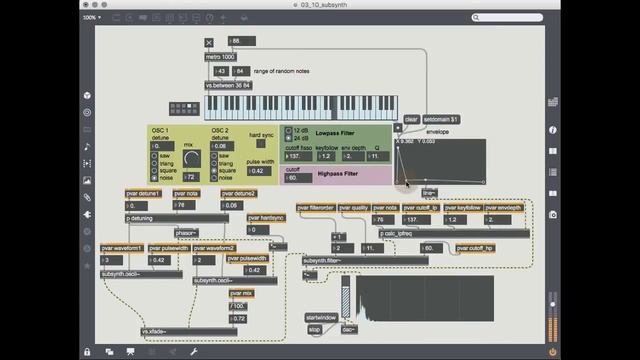Open the camera Snapshots icon in right sidebar
Viewport: 640px width, 360px height.
tap(553, 215)
